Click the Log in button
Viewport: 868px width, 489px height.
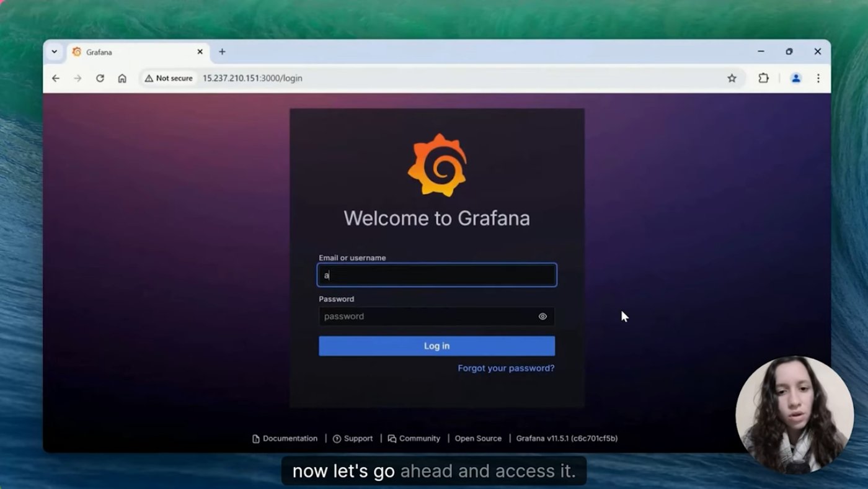[x=437, y=346]
